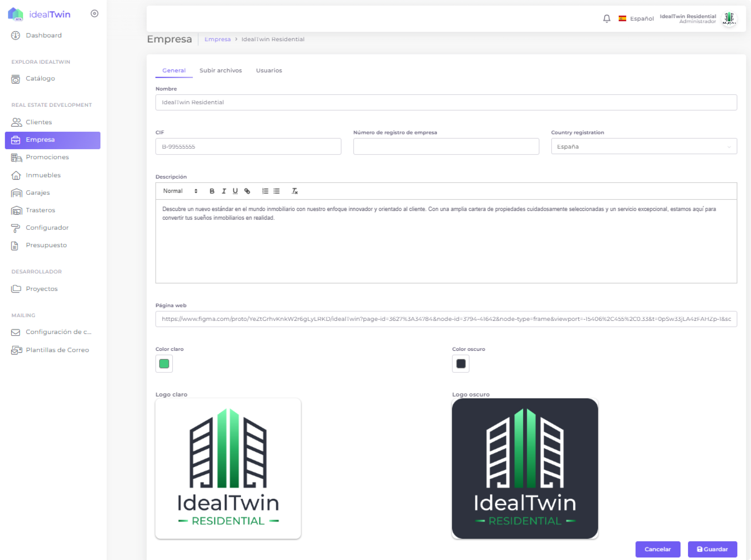
Task: Click the italic formatting icon
Action: [x=224, y=191]
